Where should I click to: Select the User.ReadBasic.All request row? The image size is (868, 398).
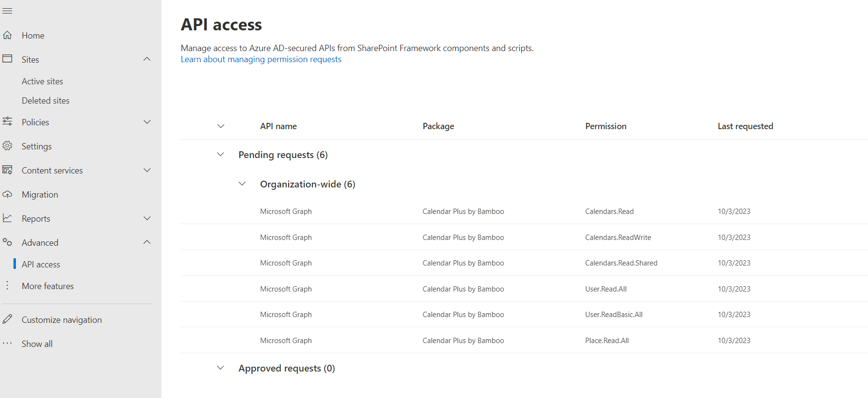(524, 314)
